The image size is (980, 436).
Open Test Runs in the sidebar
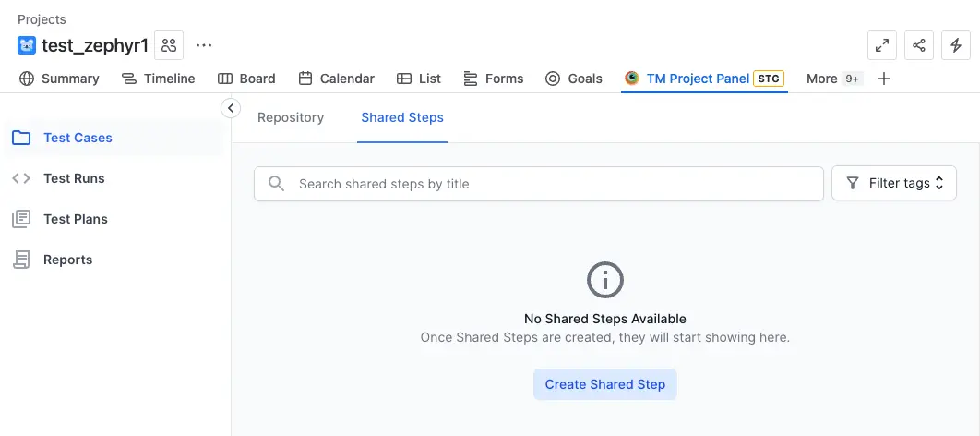(x=74, y=178)
